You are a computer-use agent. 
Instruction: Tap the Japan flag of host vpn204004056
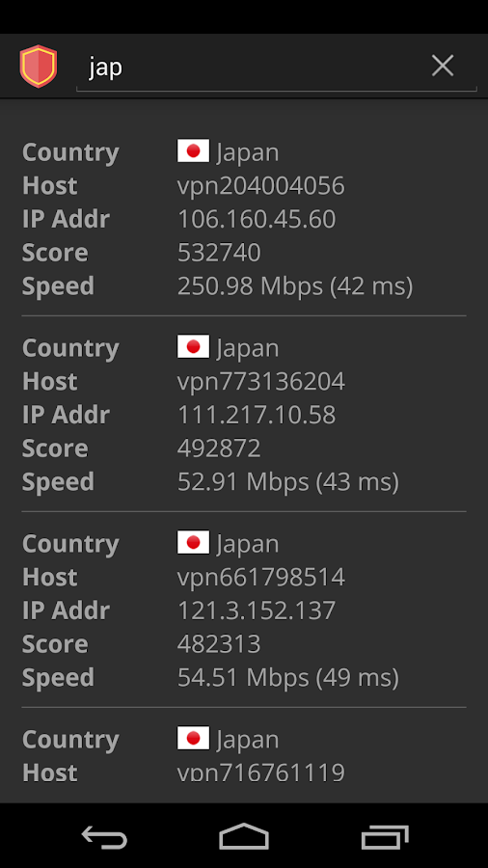(193, 151)
